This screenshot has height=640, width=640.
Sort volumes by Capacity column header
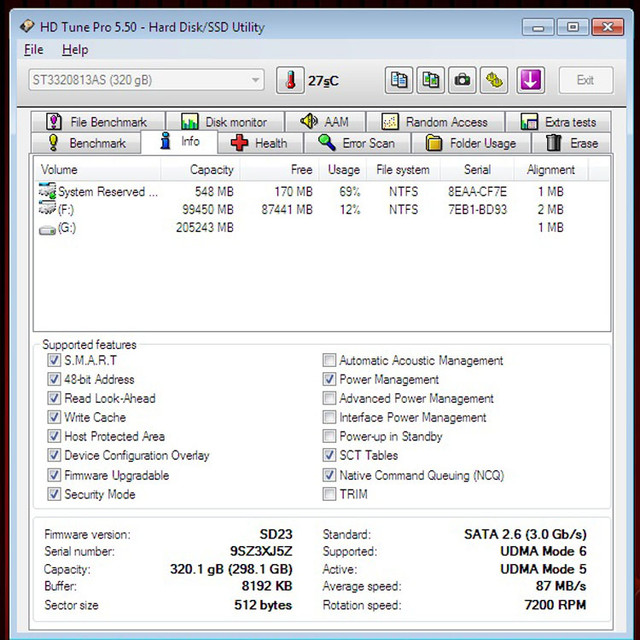(200, 169)
